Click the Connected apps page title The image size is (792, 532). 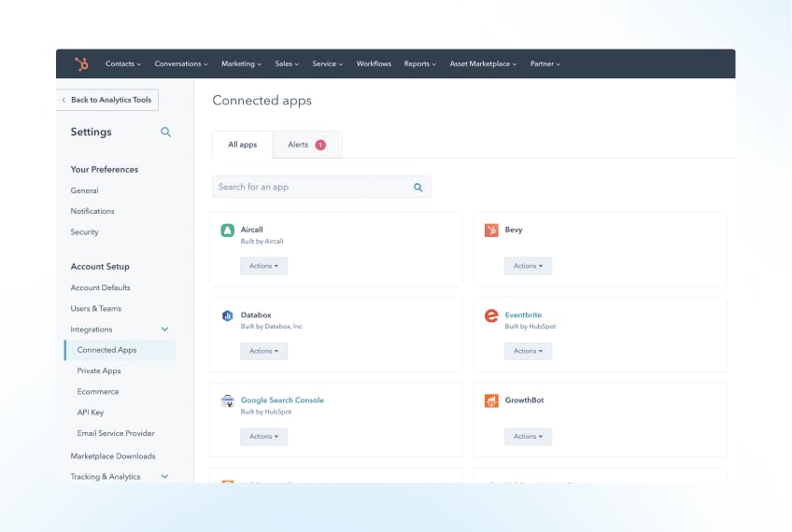[262, 101]
